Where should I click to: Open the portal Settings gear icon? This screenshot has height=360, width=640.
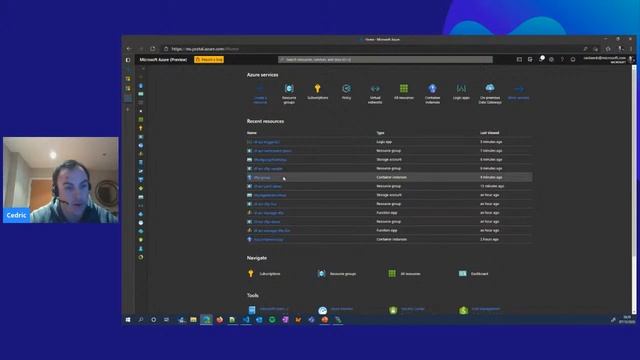pos(551,60)
